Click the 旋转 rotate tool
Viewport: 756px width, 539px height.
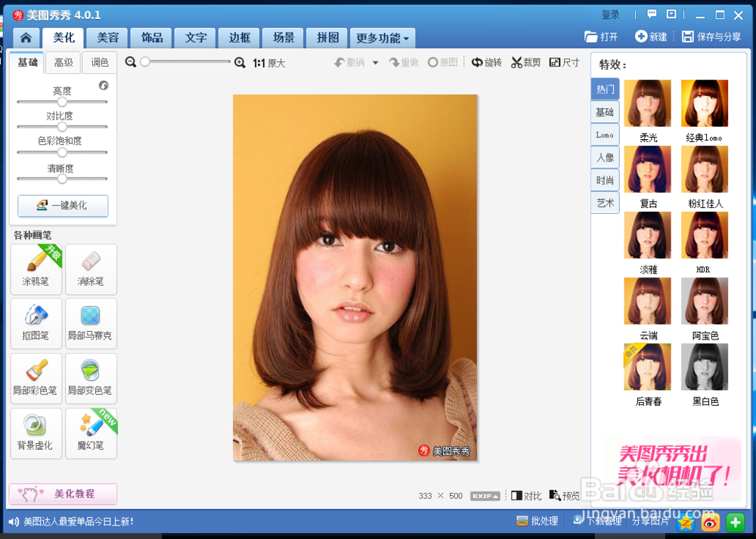(x=486, y=62)
